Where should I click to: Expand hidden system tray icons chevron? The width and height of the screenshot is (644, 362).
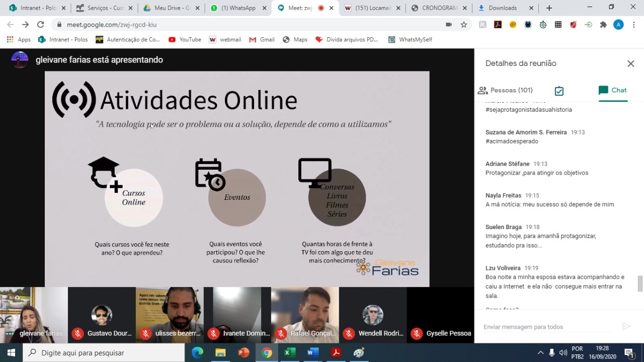coord(540,352)
